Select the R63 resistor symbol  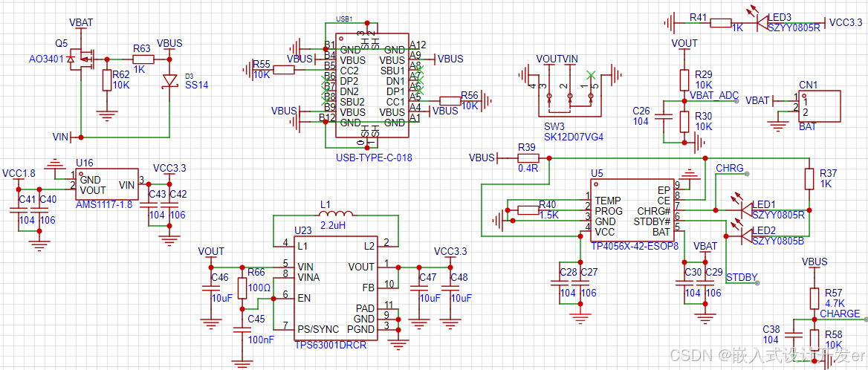143,59
